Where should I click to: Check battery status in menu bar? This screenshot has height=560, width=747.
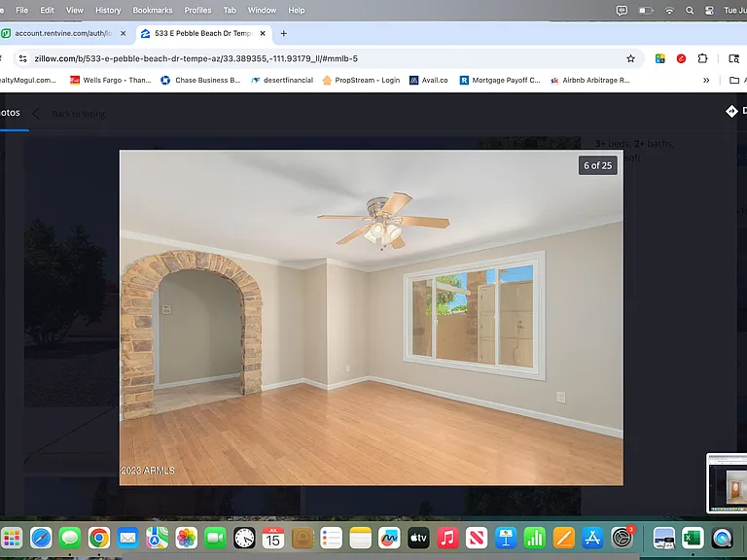point(646,10)
